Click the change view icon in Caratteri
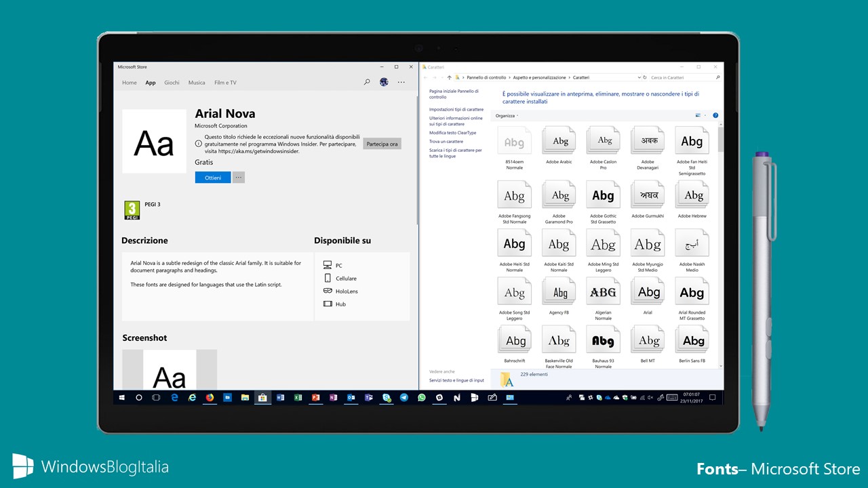This screenshot has height=488, width=868. [698, 116]
